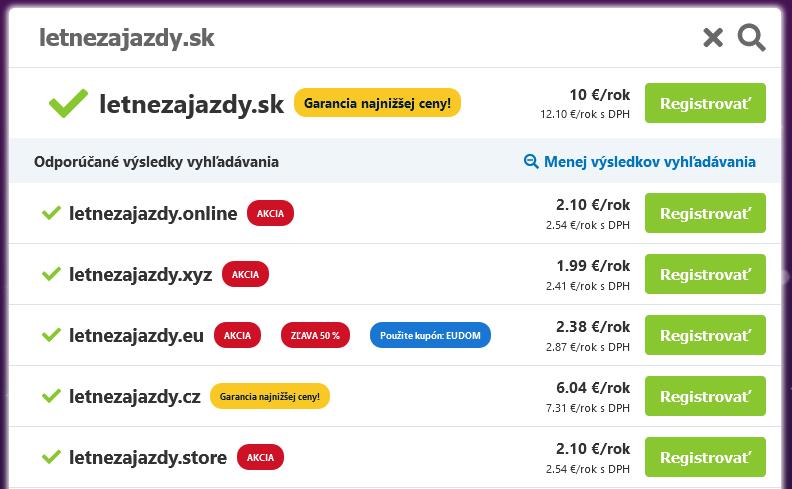Click the checkmark next to letnezajazdy.store
Image resolution: width=792 pixels, height=489 pixels.
[x=51, y=458]
